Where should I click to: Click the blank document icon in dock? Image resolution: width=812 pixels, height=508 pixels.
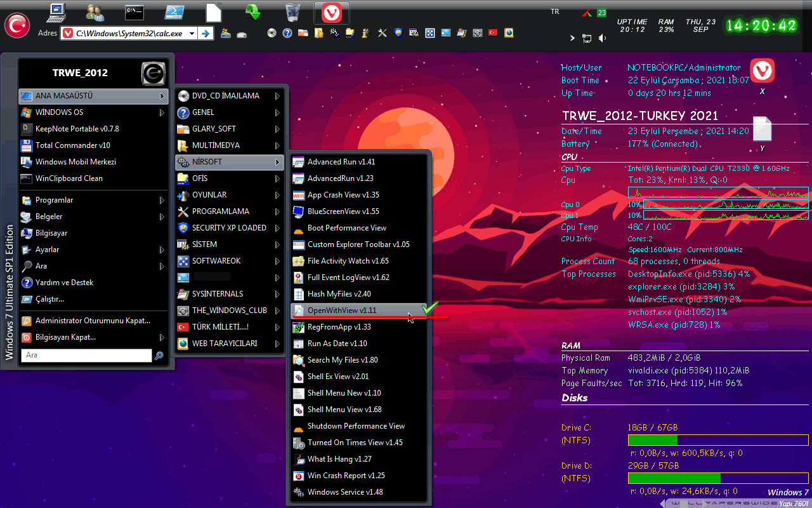tap(214, 12)
